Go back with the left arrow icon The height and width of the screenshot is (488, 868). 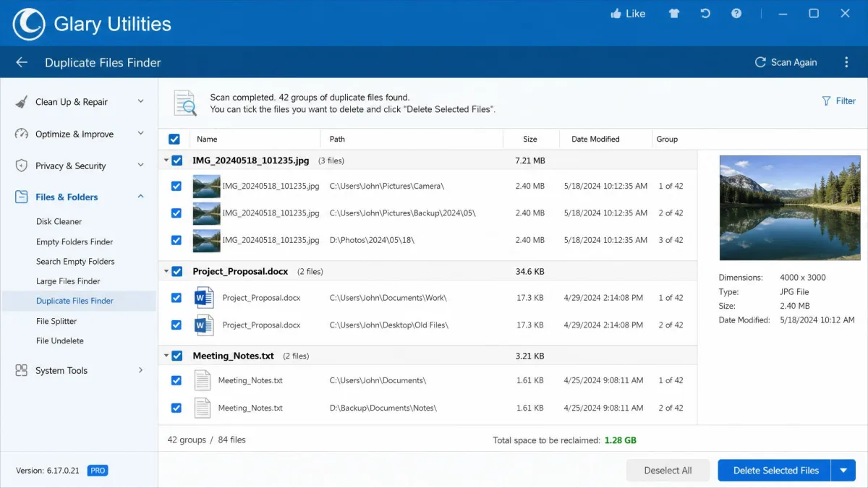22,62
